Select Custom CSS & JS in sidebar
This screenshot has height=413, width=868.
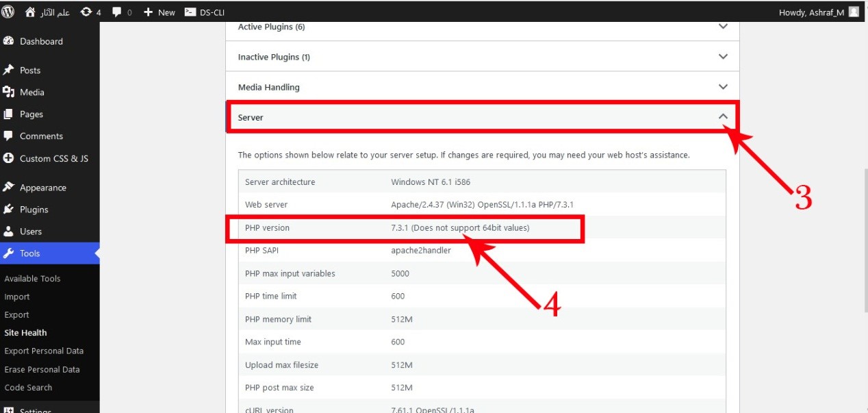tap(53, 158)
